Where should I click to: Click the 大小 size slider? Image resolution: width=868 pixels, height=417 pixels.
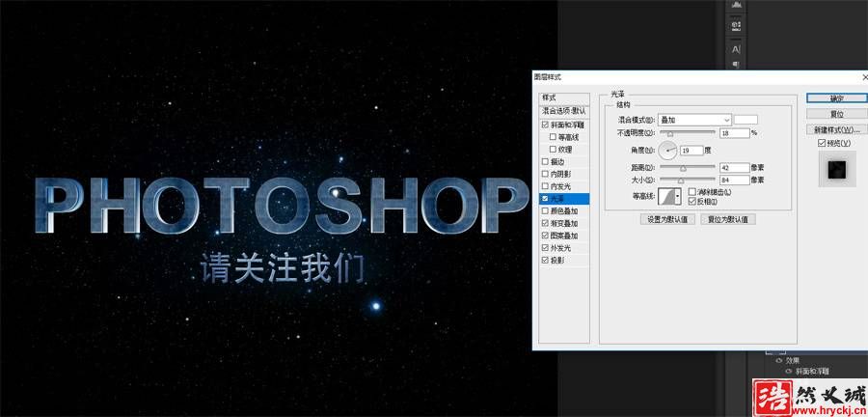pyautogui.click(x=688, y=180)
